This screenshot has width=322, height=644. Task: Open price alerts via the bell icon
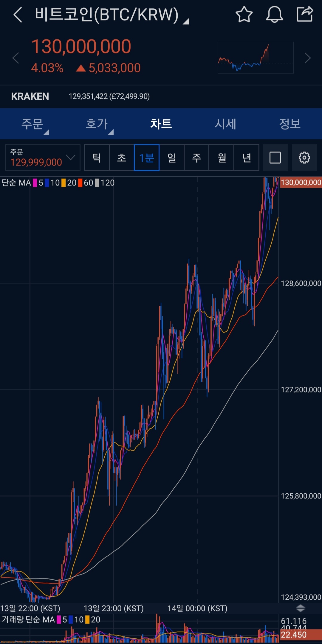[x=274, y=14]
